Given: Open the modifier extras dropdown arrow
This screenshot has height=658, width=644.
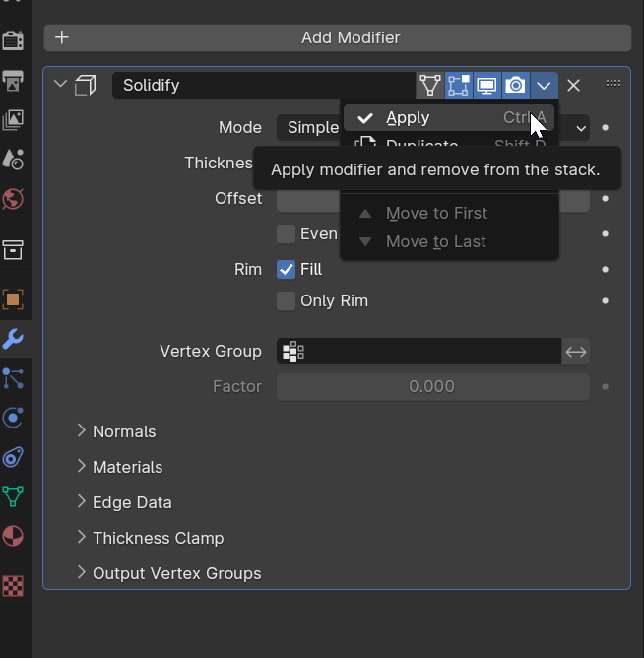Looking at the screenshot, I should coord(545,85).
